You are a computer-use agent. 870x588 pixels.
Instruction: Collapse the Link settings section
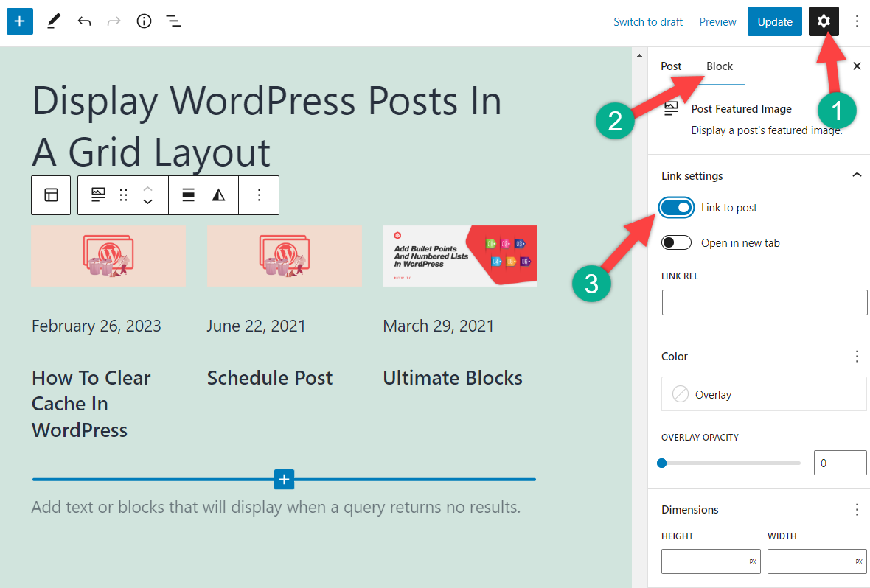coord(857,175)
